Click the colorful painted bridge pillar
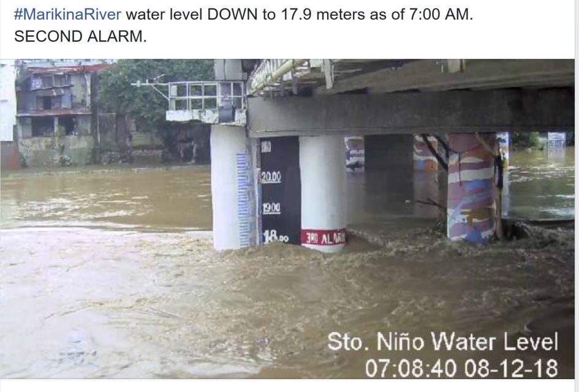This screenshot has width=579, height=392. point(472,188)
